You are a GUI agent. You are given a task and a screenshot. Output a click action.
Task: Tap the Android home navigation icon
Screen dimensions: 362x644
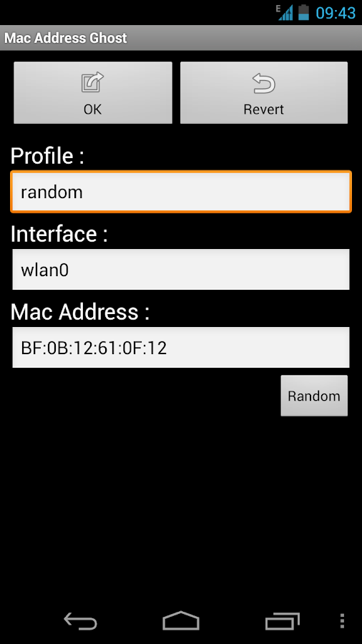pyautogui.click(x=181, y=620)
